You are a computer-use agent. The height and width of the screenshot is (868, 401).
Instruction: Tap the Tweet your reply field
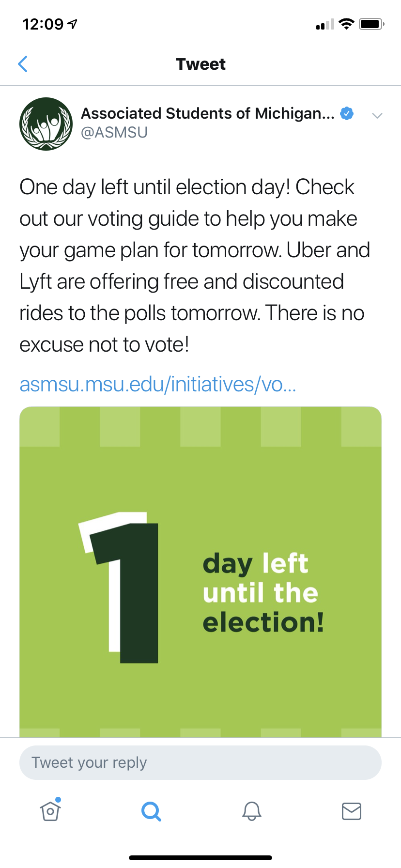click(x=200, y=762)
